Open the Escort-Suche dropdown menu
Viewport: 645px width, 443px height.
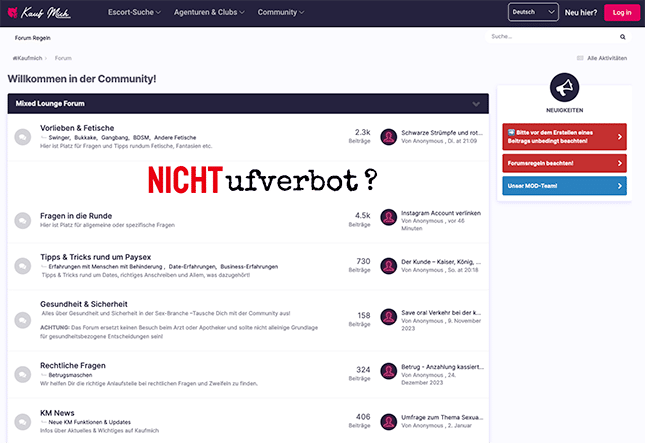pyautogui.click(x=134, y=12)
